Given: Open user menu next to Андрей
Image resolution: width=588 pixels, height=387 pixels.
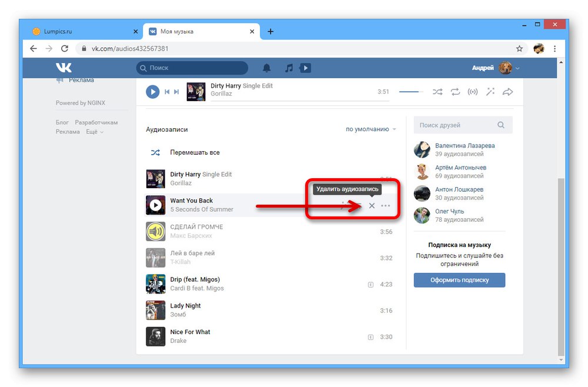Looking at the screenshot, I should click(518, 68).
